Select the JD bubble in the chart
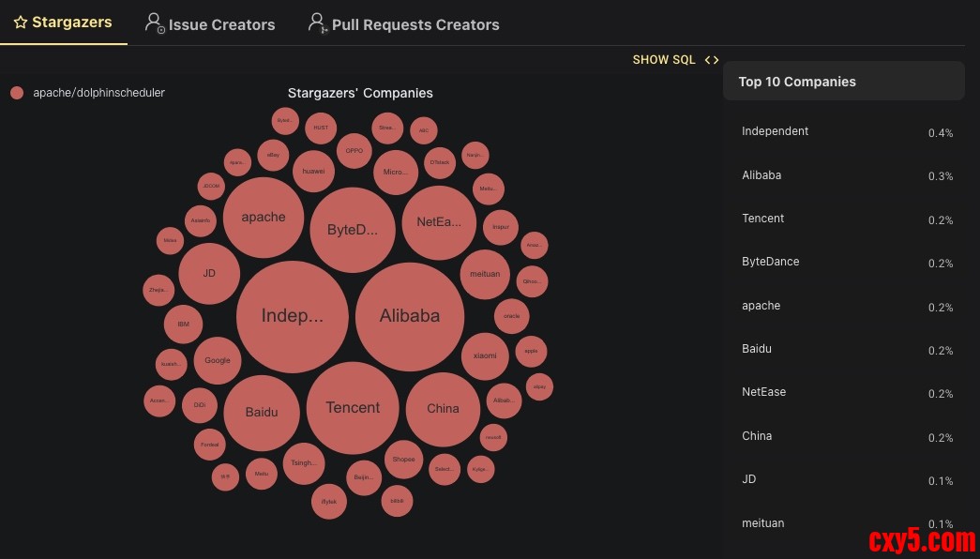Image resolution: width=980 pixels, height=559 pixels. click(209, 273)
